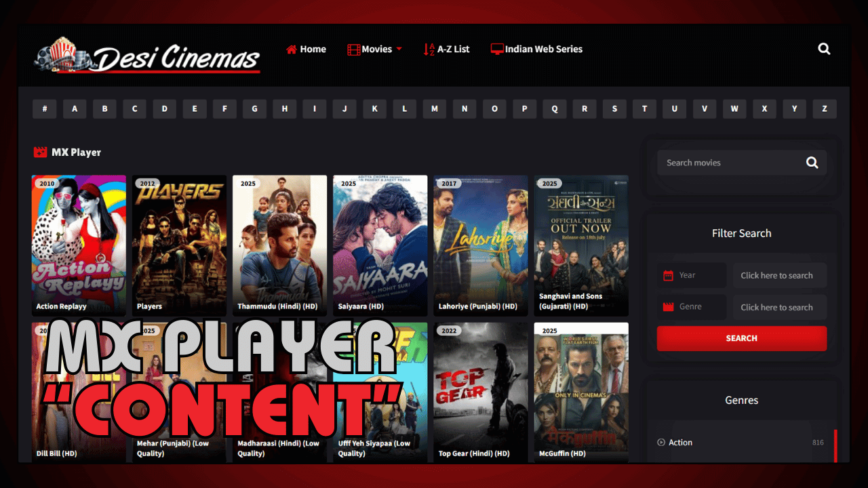Select letter H in alphabet bar

coord(284,109)
